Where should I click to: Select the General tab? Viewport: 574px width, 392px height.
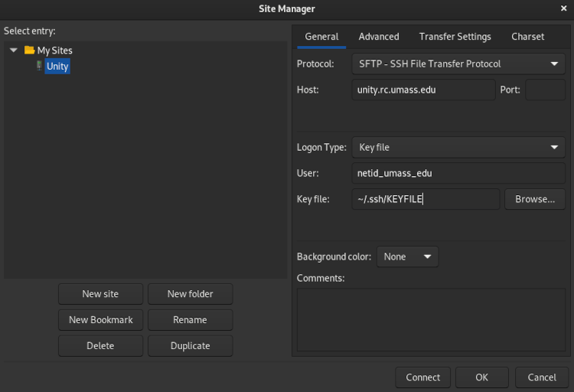tap(321, 37)
